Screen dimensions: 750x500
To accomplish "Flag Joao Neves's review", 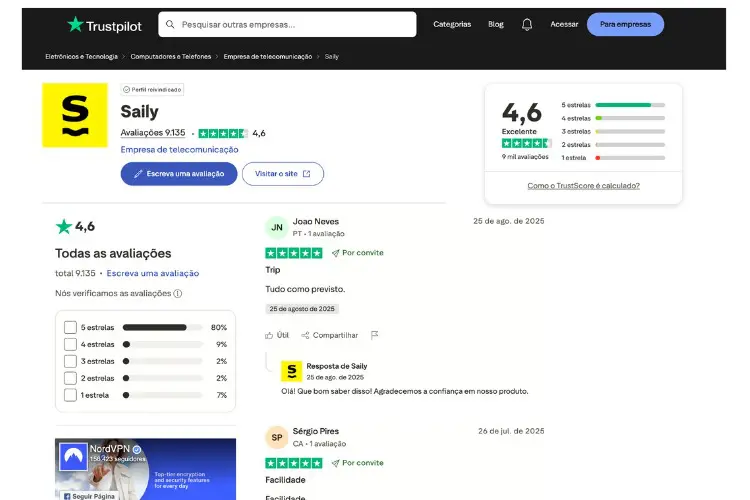I will pos(375,335).
